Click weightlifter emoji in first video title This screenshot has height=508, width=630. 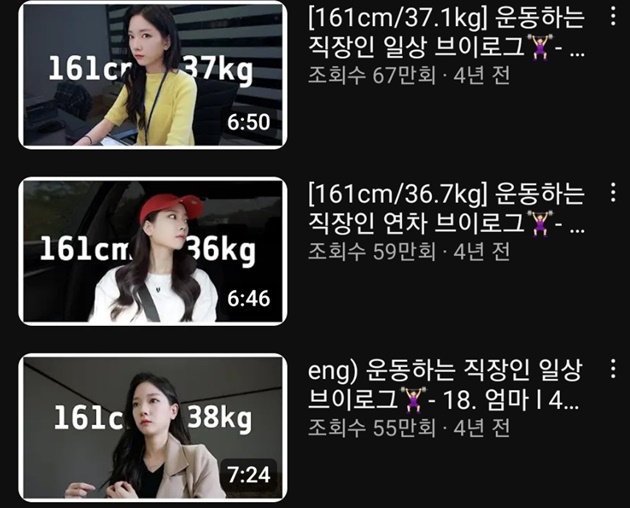coord(540,47)
